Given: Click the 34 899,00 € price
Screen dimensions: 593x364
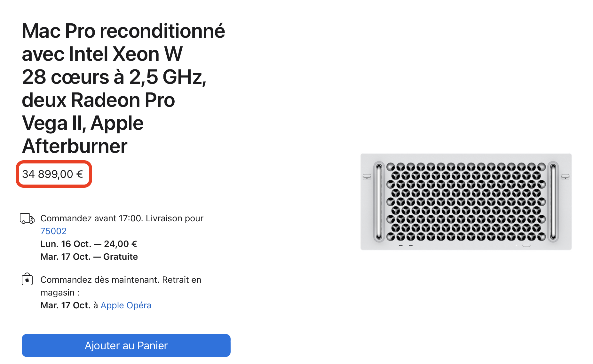Looking at the screenshot, I should (x=53, y=174).
